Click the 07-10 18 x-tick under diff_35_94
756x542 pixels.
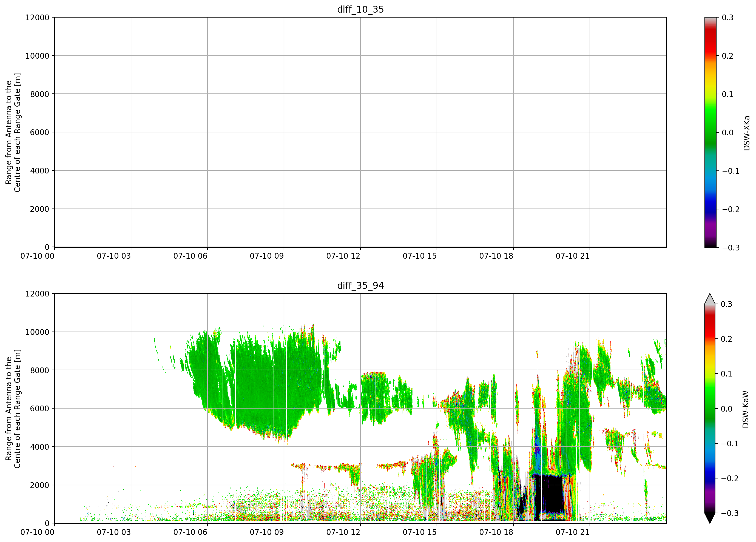point(496,532)
